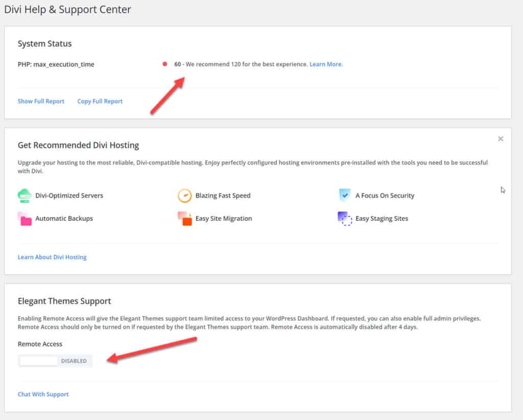Click the Divi-Optimized Servers text
Screen dimensions: 523x420
coord(69,196)
